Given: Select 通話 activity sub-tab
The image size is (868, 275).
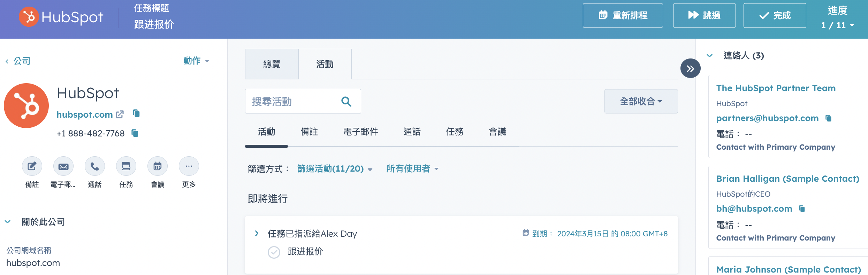Looking at the screenshot, I should 412,132.
